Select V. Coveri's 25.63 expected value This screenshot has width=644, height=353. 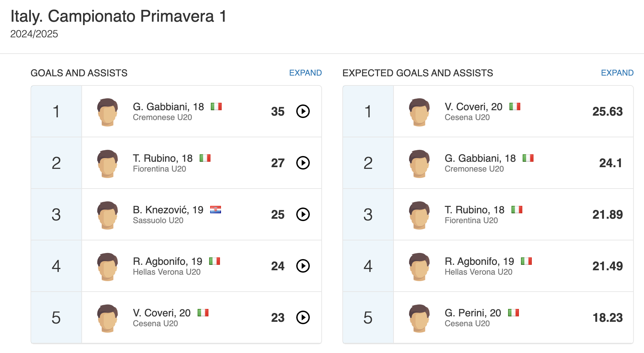pyautogui.click(x=607, y=112)
